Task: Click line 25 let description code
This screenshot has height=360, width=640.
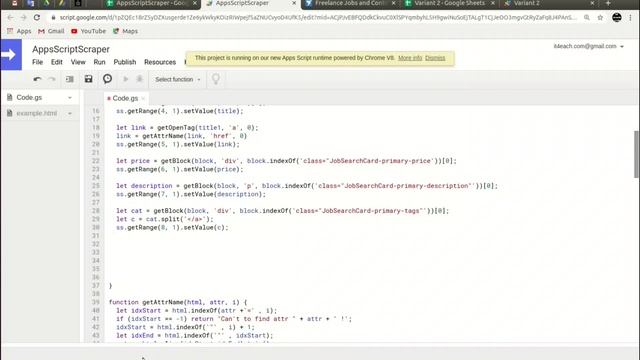Action: (x=307, y=186)
